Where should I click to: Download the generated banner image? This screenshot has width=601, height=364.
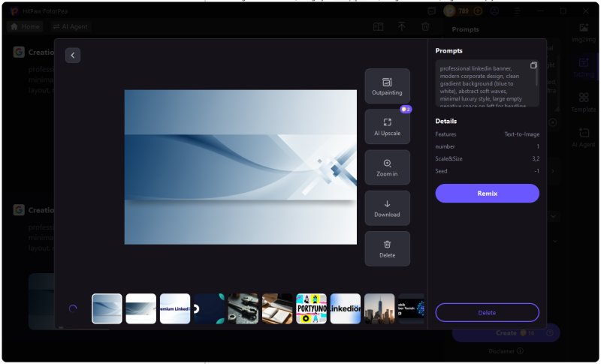tap(387, 208)
